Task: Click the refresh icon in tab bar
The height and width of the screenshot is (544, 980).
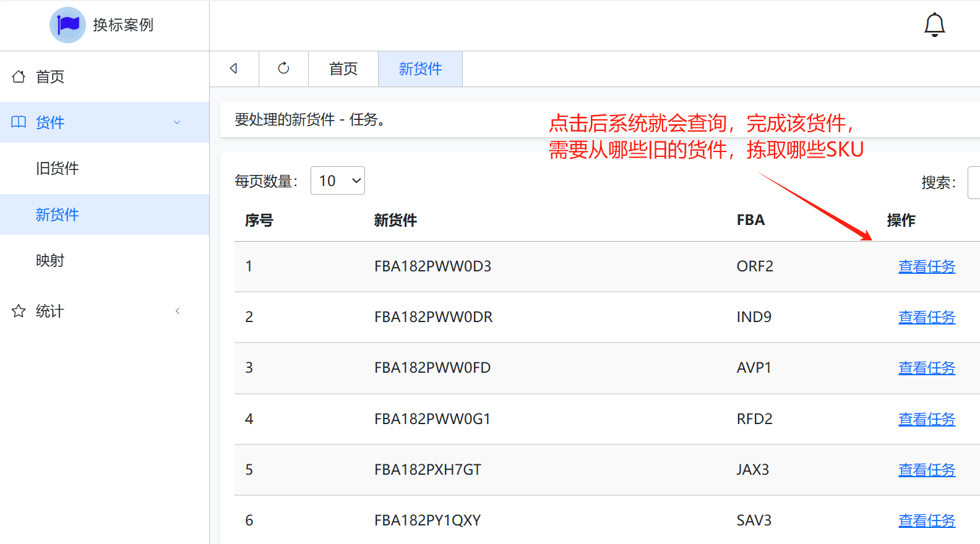Action: tap(283, 69)
